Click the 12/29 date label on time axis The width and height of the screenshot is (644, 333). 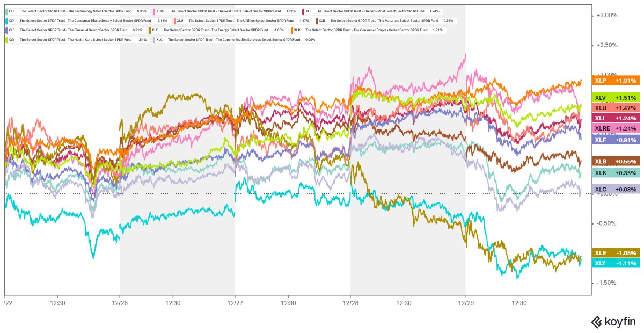[x=465, y=302]
